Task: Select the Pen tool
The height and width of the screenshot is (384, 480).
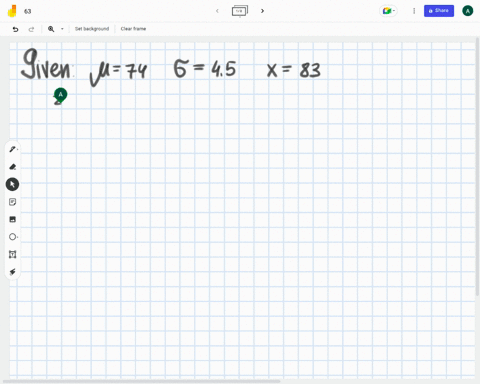Action: tap(13, 149)
